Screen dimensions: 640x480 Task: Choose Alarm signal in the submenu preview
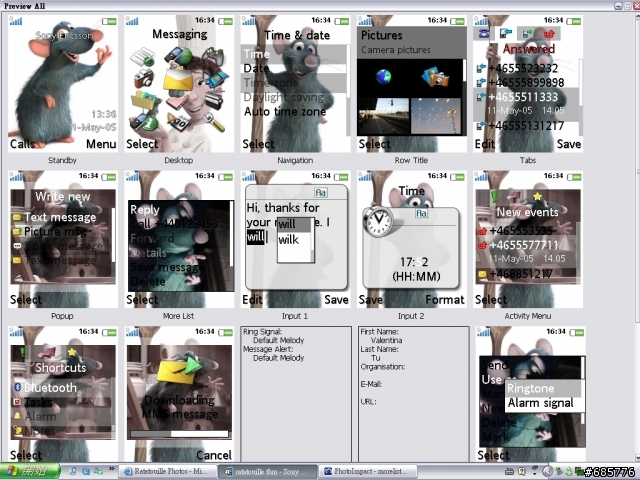[x=540, y=403]
